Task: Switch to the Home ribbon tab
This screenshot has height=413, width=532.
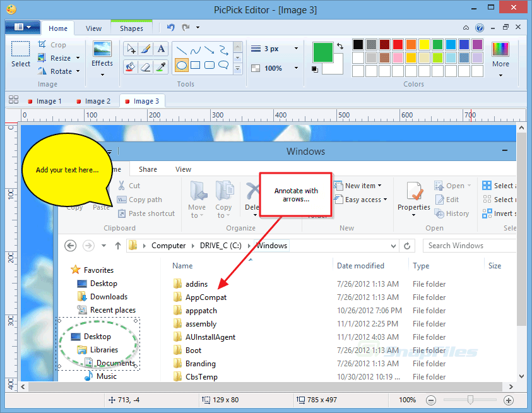Action: click(x=57, y=28)
